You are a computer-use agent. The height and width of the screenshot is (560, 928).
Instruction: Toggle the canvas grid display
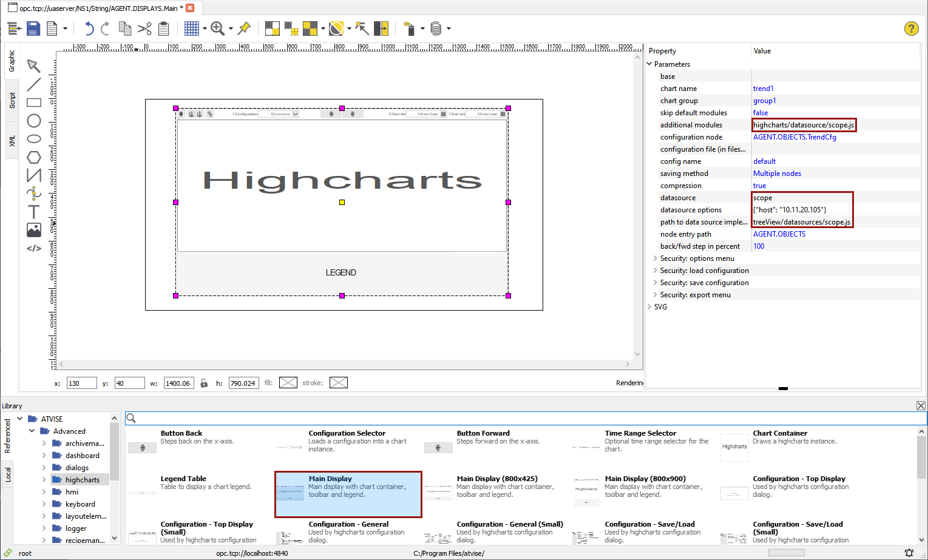(191, 29)
